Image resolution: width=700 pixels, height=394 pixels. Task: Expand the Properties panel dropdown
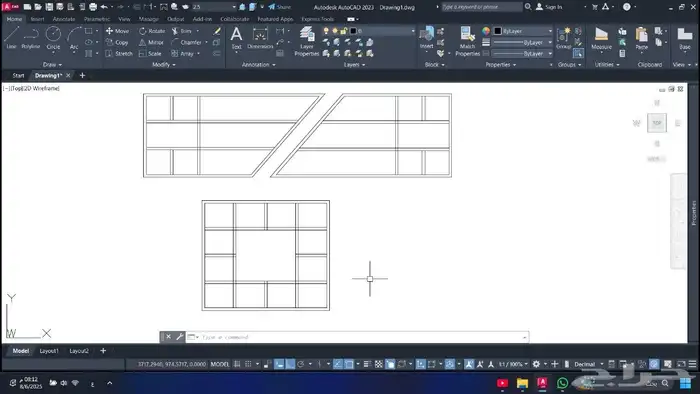(501, 65)
